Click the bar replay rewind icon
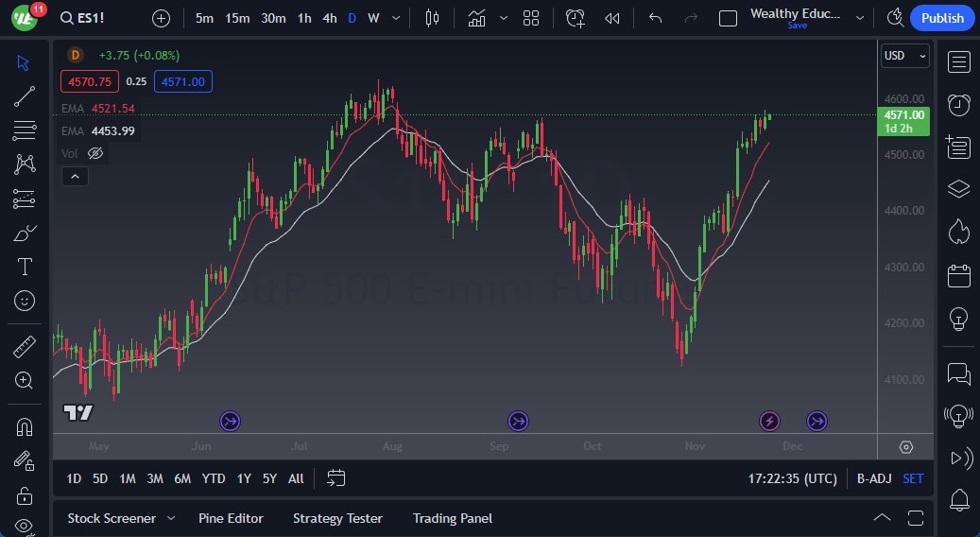980x537 pixels. pos(612,18)
